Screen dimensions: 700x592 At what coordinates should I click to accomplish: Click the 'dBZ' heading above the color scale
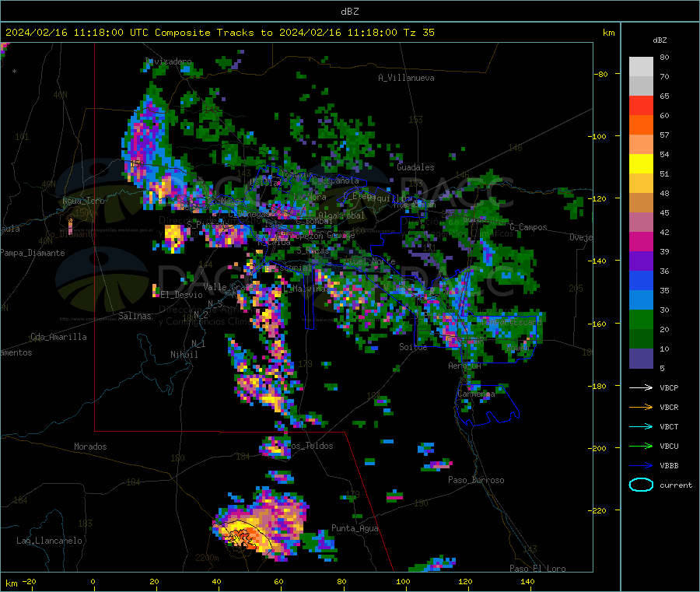pyautogui.click(x=660, y=40)
